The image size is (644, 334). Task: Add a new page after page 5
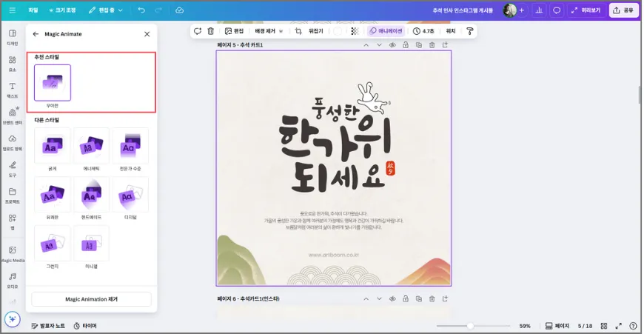445,45
